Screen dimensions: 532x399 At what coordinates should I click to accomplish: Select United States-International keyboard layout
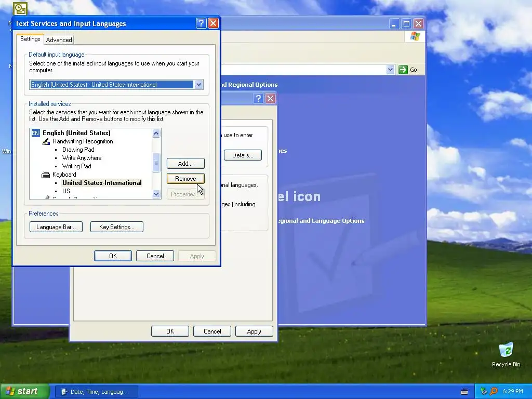pos(102,183)
